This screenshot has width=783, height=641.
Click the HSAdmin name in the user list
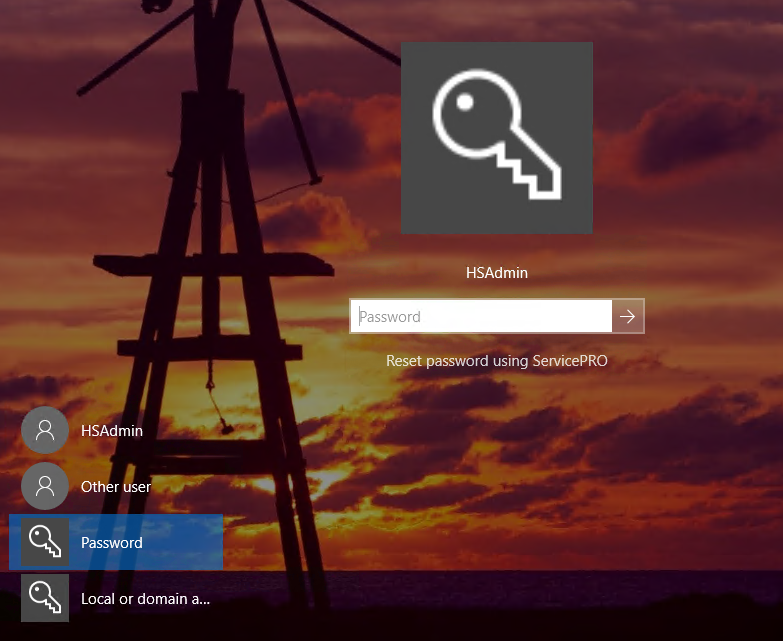[112, 431]
